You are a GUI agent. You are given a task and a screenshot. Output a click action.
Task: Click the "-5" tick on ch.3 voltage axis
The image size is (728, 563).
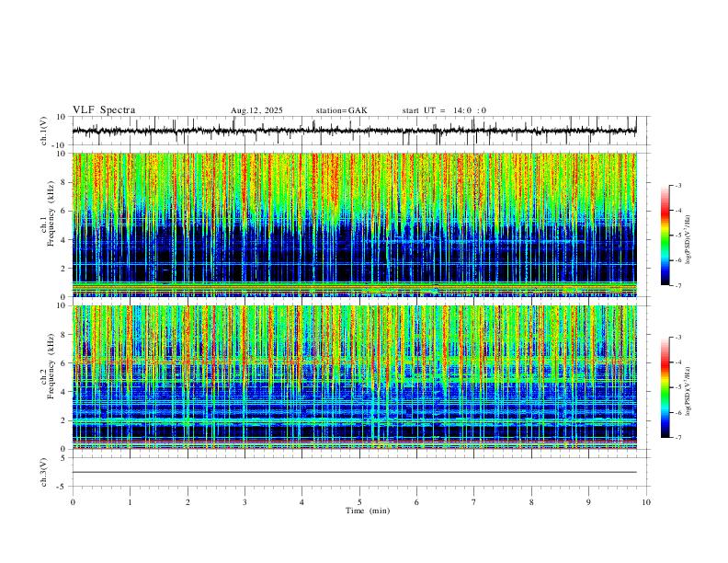coord(63,487)
